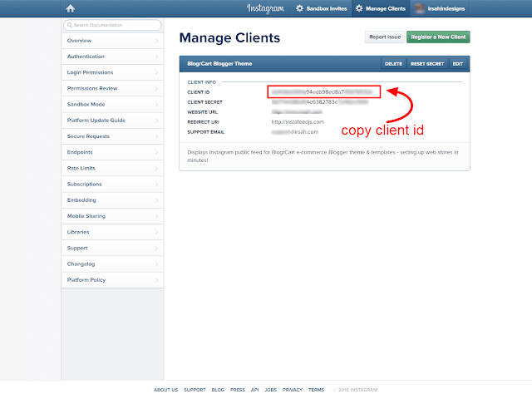Image resolution: width=532 pixels, height=399 pixels.
Task: Open Terms footer link
Action: click(x=316, y=390)
